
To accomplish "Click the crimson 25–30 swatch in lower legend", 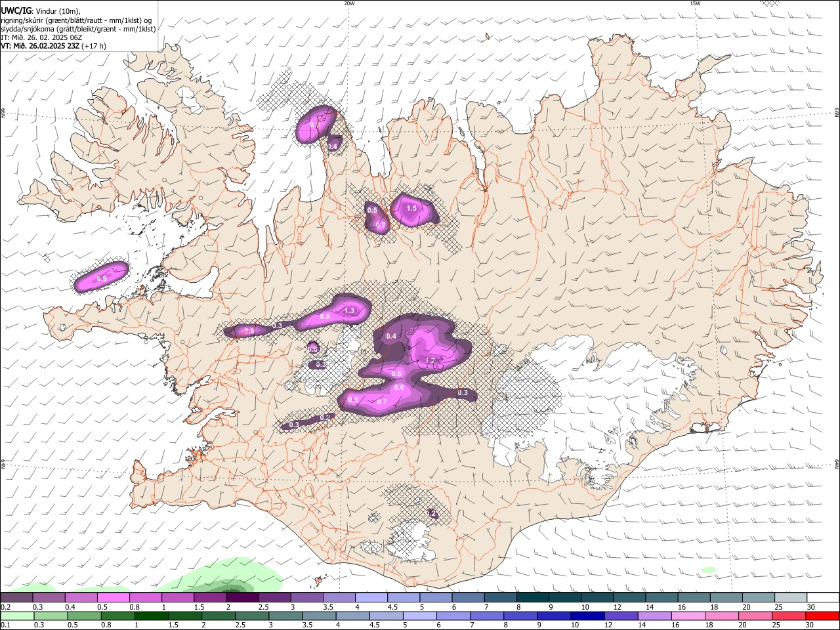I will 790,616.
